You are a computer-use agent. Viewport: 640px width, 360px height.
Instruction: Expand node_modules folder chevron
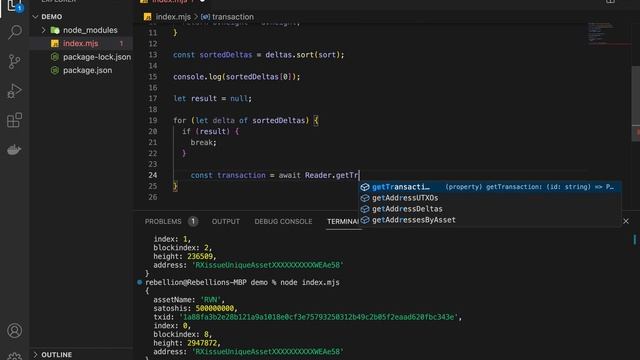coord(43,30)
